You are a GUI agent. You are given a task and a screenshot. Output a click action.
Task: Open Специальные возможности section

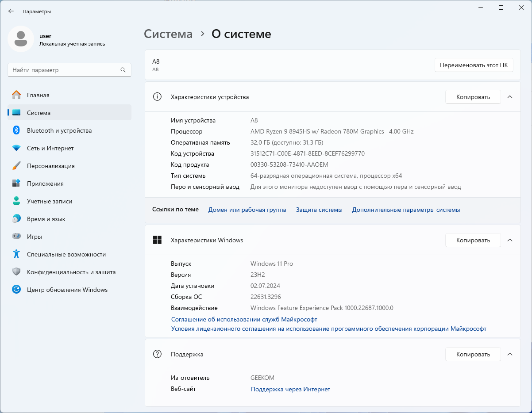69,254
